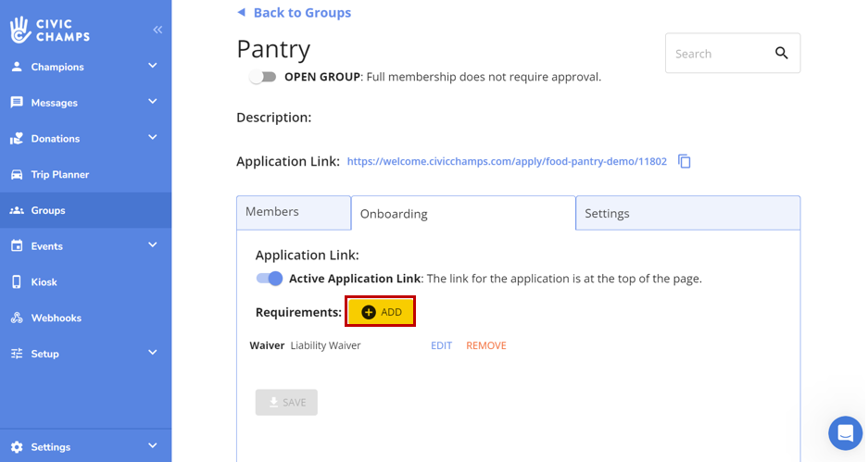Copy the application link via clipboard icon

tap(685, 161)
